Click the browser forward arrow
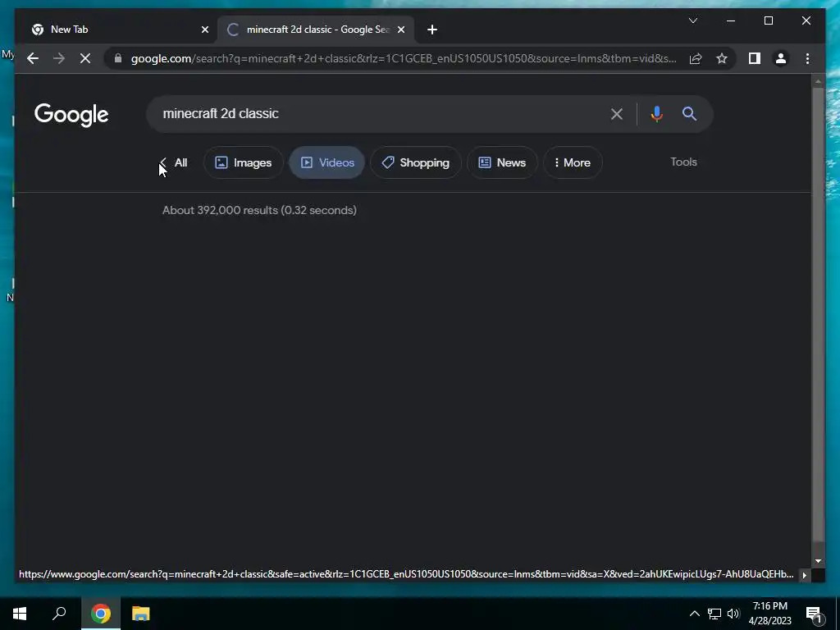 [59, 58]
